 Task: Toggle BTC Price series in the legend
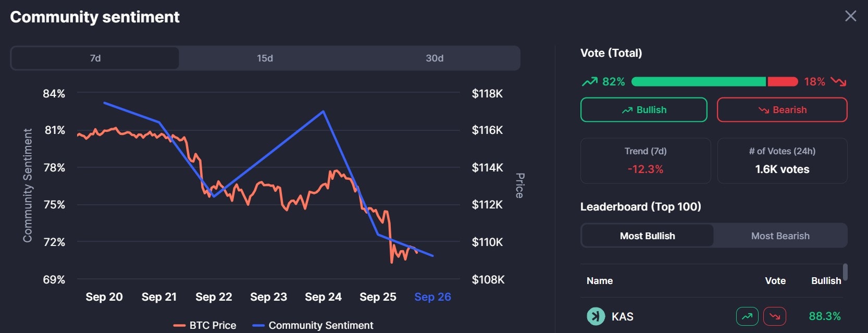(x=204, y=325)
